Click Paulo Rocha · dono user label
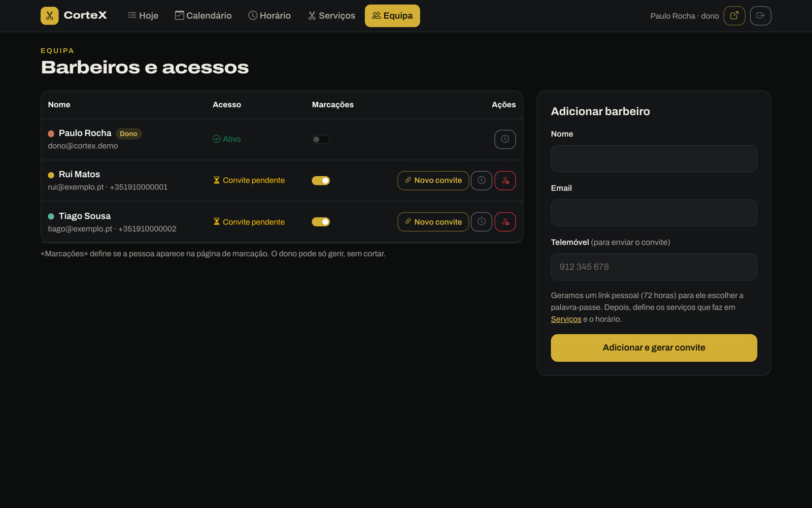This screenshot has height=508, width=812. click(x=685, y=16)
